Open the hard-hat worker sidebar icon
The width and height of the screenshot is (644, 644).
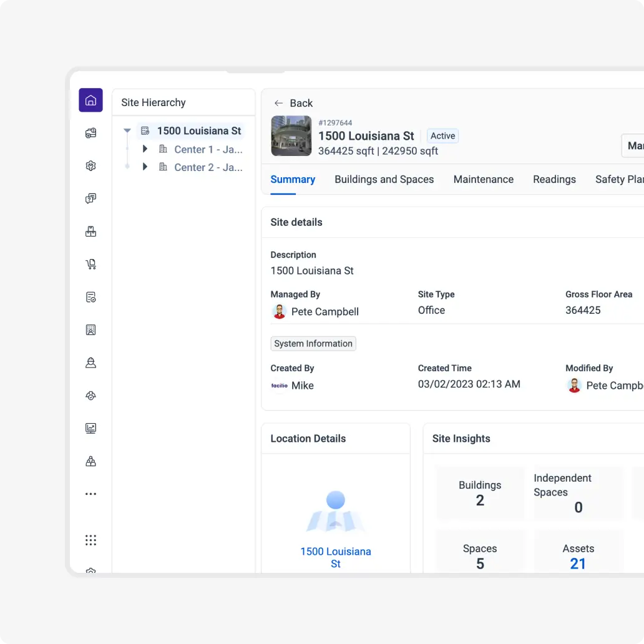90,363
